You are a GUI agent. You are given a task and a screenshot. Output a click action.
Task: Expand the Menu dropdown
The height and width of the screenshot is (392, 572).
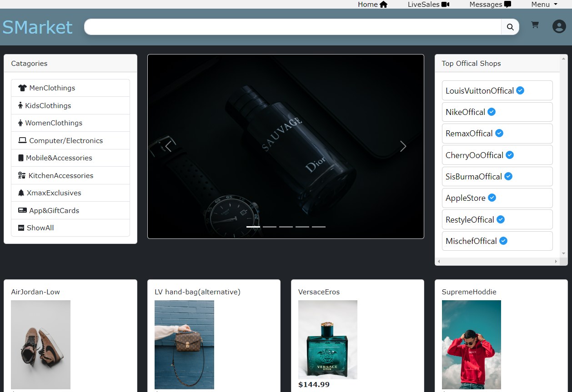tap(544, 5)
